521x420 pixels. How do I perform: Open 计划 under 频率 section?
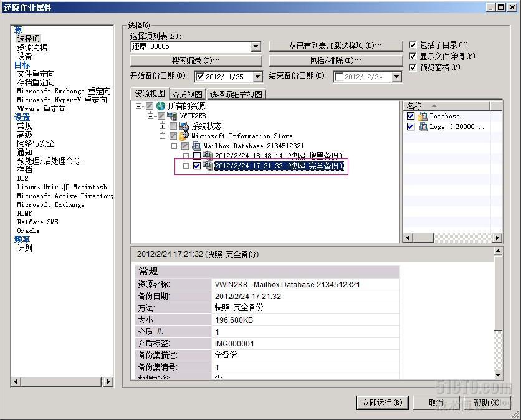(x=24, y=248)
